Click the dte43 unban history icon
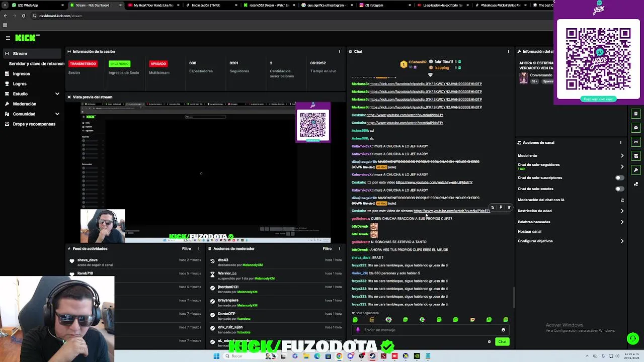 212,261
